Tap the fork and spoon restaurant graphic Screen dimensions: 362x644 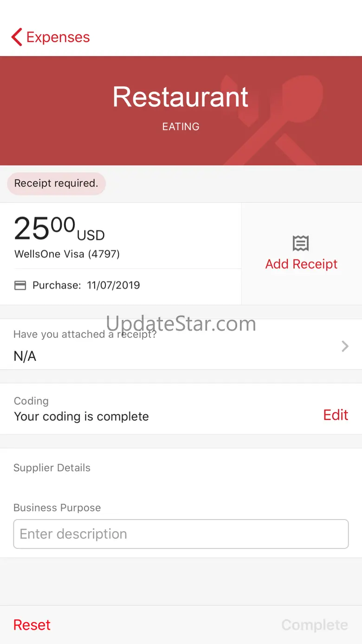[x=274, y=120]
